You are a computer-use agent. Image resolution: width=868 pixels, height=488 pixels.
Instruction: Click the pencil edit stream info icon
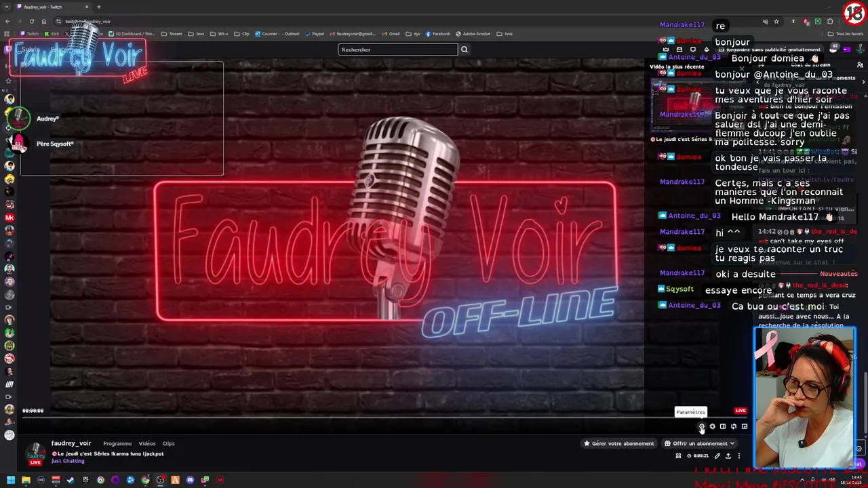click(717, 456)
